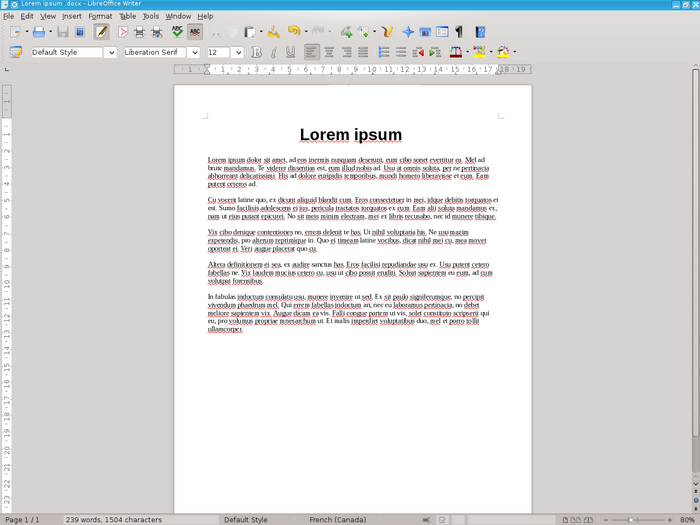Screen dimensions: 700x525
Task: Open the Liberation Serif font name dropdown
Action: (x=194, y=52)
